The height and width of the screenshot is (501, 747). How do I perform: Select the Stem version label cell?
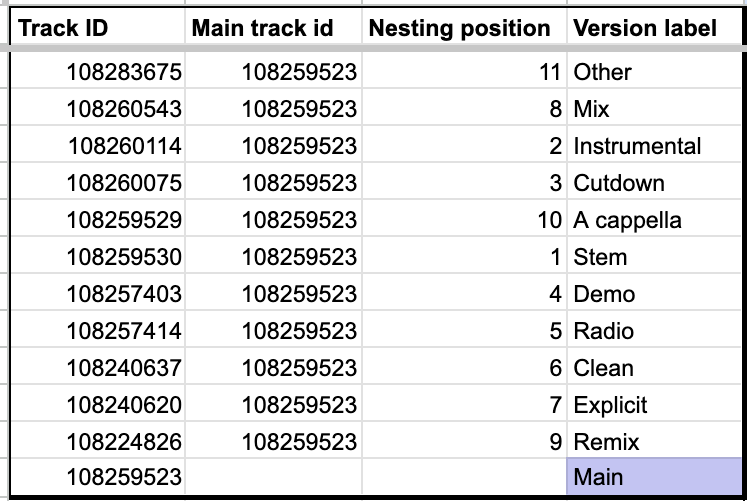tap(655, 257)
